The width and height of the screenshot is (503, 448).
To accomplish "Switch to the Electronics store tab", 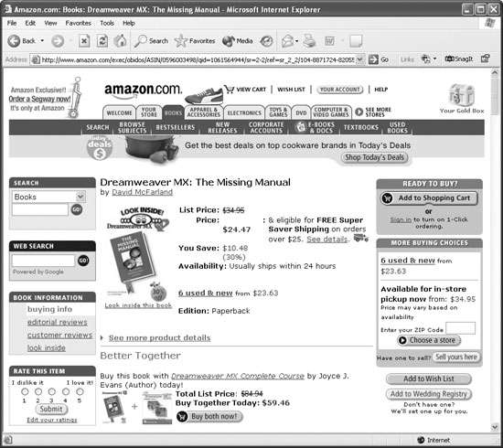I will coord(244,112).
